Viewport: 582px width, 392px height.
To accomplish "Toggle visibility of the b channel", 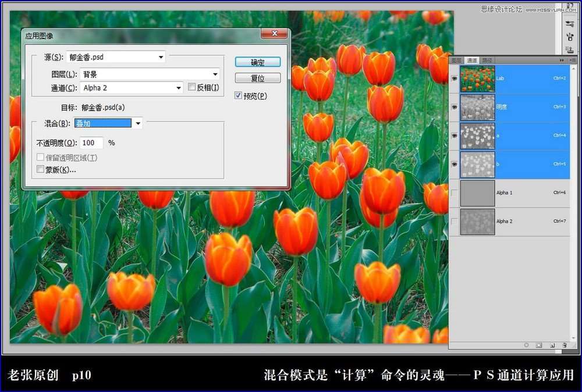I will pos(455,164).
